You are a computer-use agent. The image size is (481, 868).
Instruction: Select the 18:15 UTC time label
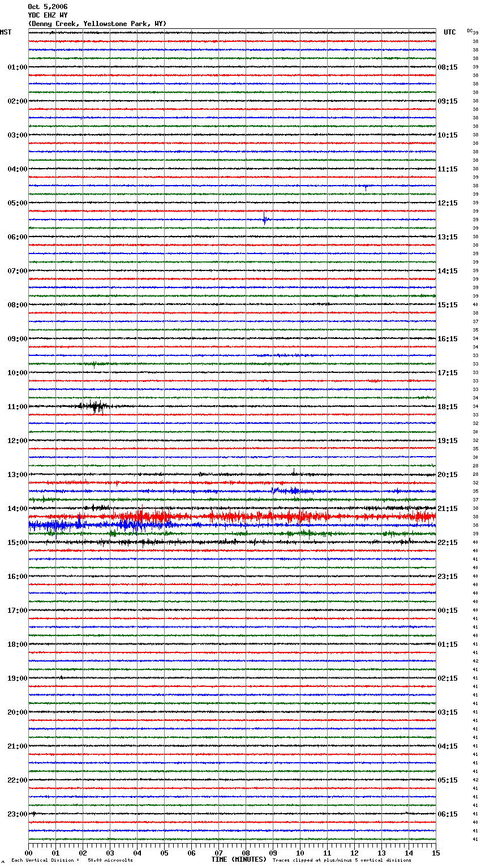pyautogui.click(x=448, y=407)
